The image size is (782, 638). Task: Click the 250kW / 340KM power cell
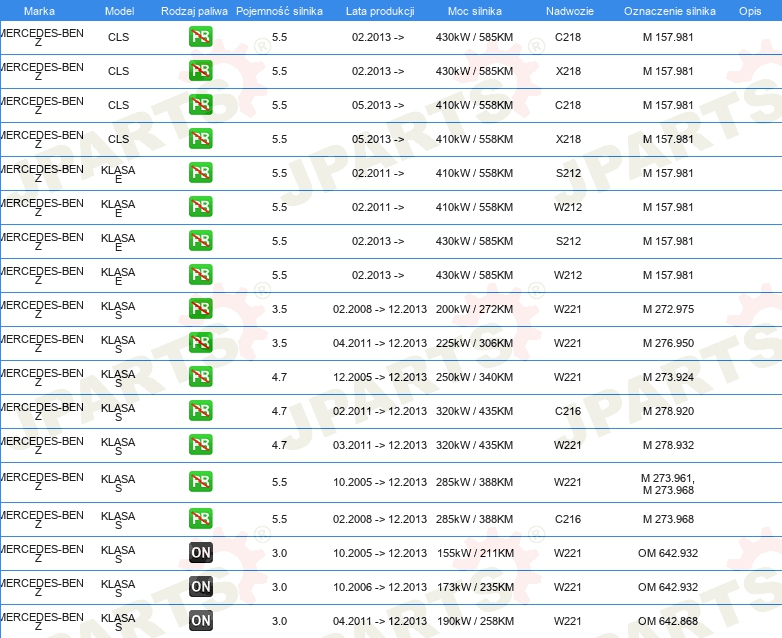474,377
